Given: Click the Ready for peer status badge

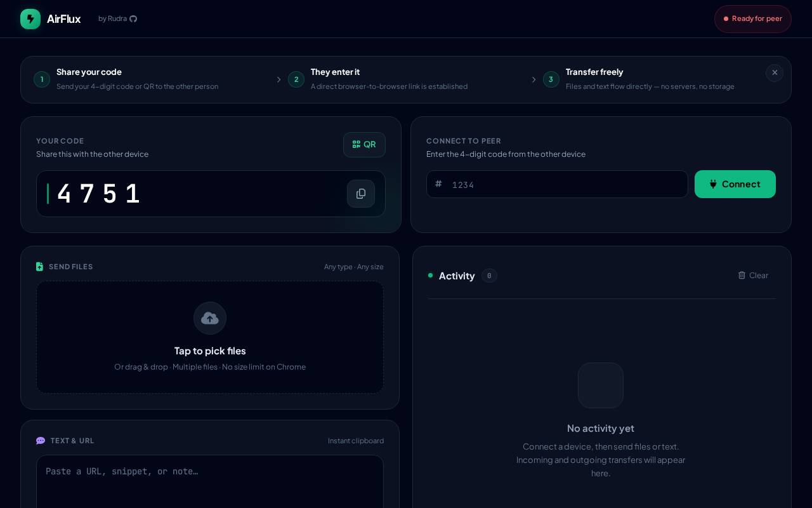Looking at the screenshot, I should (x=753, y=19).
